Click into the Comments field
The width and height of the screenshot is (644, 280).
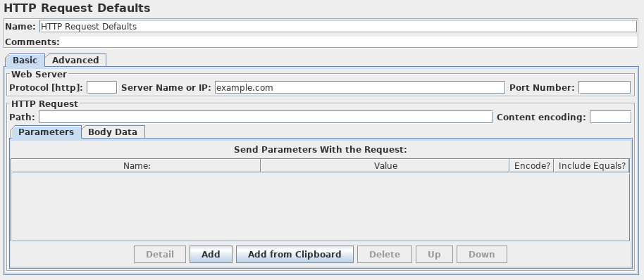click(x=349, y=42)
